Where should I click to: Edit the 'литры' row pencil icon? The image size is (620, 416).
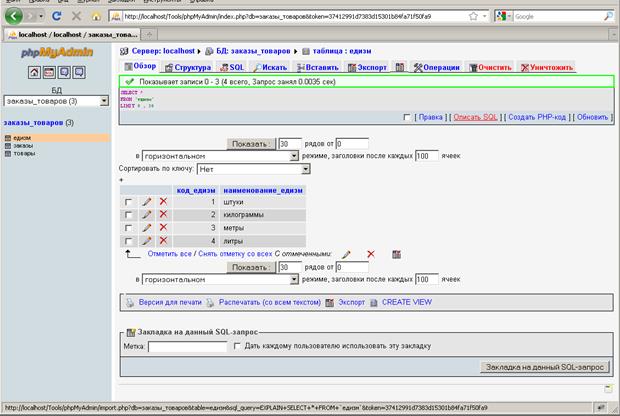click(147, 240)
